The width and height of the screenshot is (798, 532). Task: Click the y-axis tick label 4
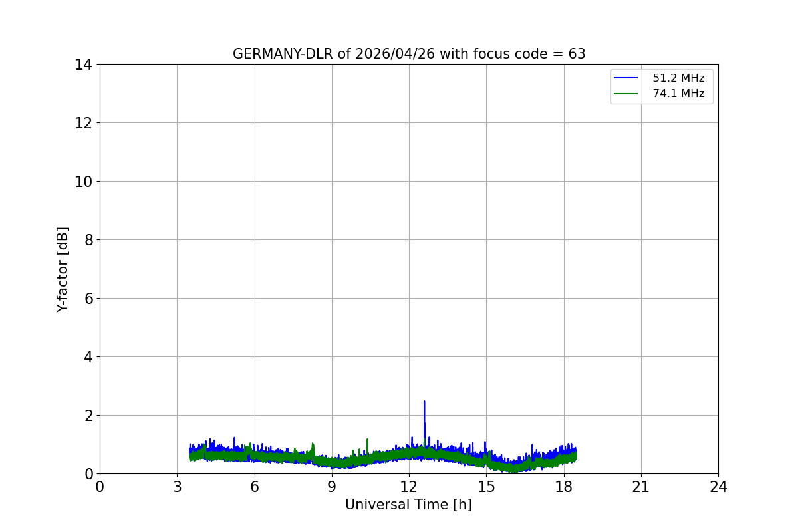(x=88, y=357)
